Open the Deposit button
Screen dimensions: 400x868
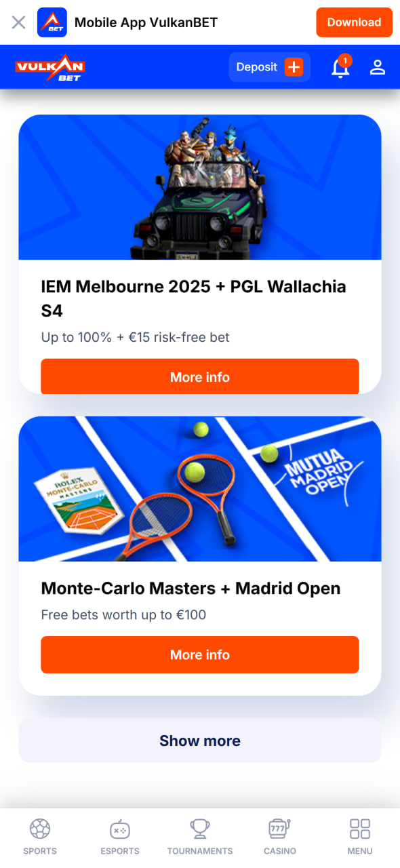tap(269, 67)
